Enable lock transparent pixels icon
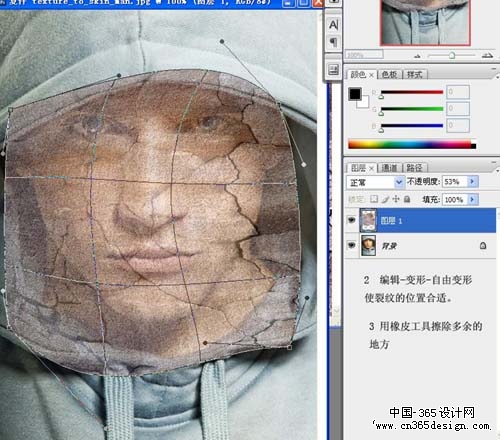500x440 pixels. (374, 199)
